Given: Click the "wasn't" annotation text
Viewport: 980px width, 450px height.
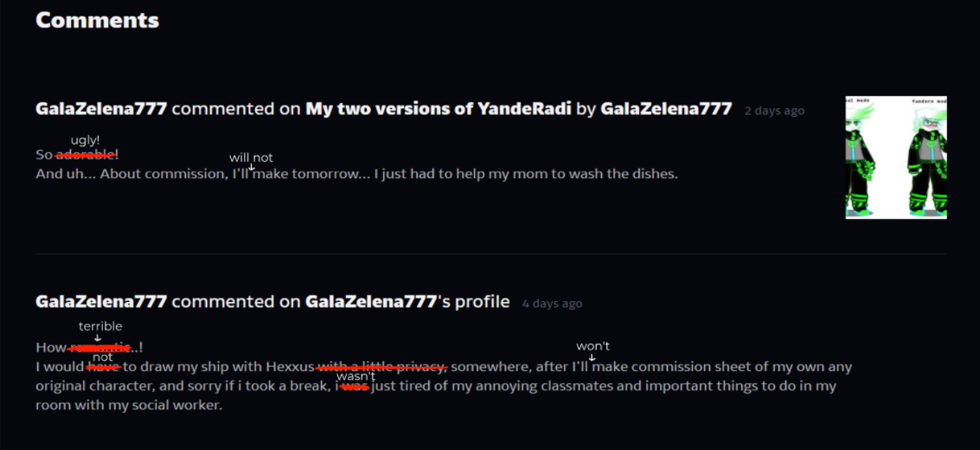Looking at the screenshot, I should tap(355, 377).
